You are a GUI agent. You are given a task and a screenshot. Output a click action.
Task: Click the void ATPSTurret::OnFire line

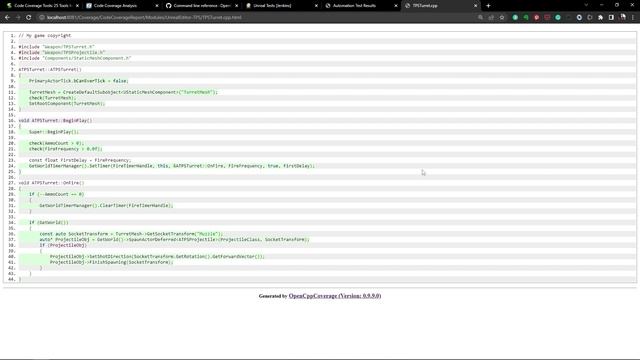coord(51,183)
